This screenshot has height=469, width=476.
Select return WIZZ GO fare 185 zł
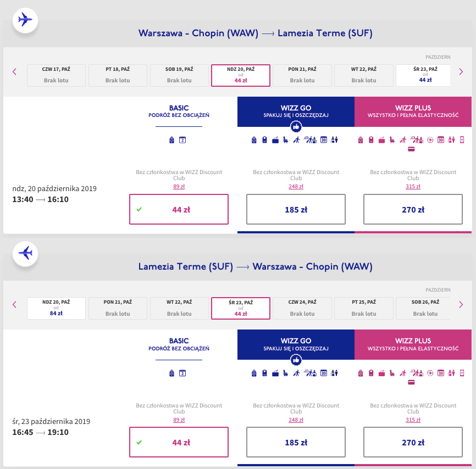[296, 442]
